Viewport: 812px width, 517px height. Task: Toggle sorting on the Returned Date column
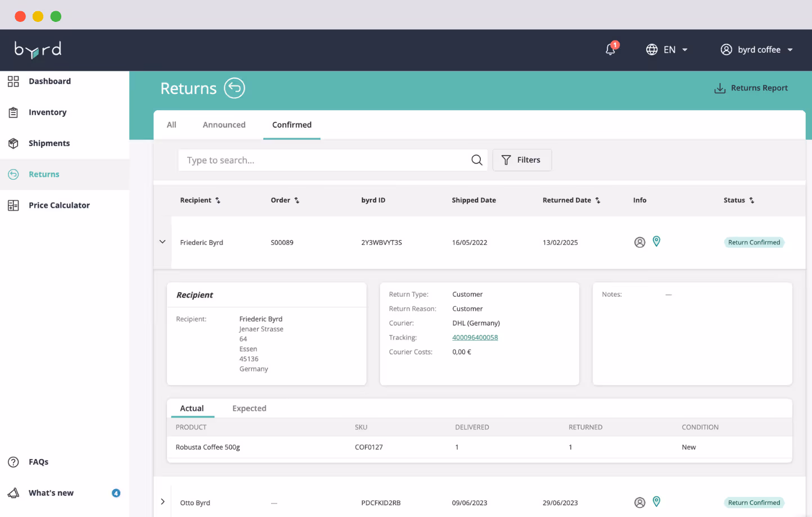tap(598, 200)
